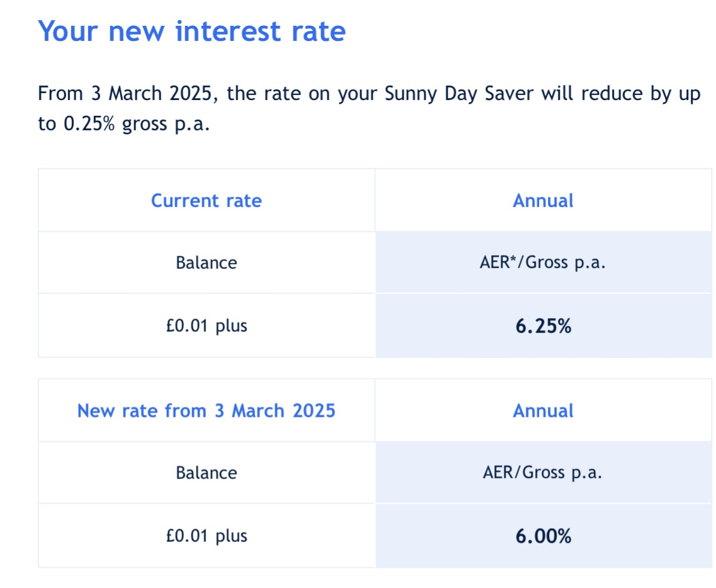
Task: Select the 'Current rate' table header
Action: coord(207,200)
